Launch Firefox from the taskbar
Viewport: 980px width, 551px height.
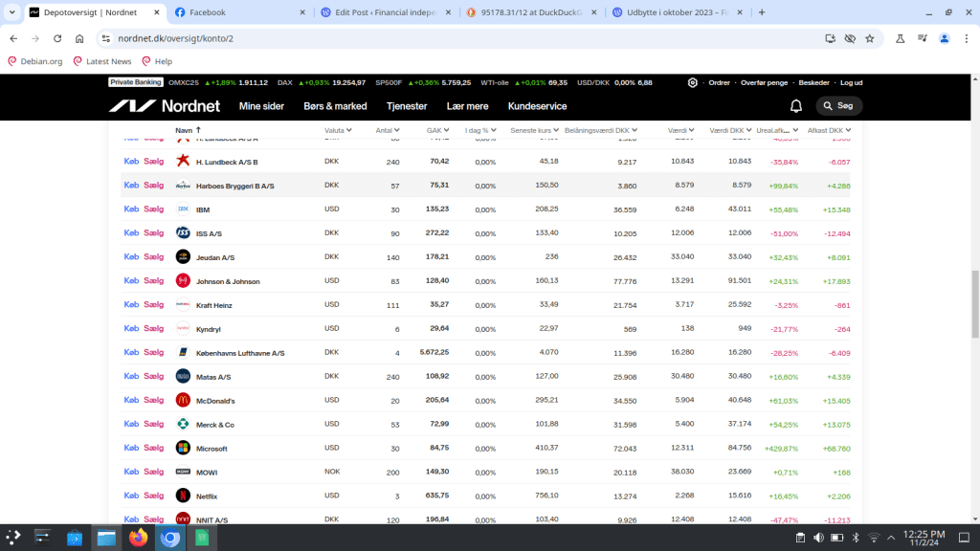click(x=139, y=538)
